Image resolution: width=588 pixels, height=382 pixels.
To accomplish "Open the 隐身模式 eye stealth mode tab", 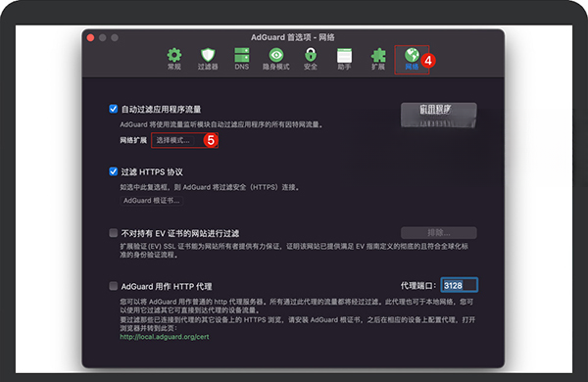I will point(276,59).
